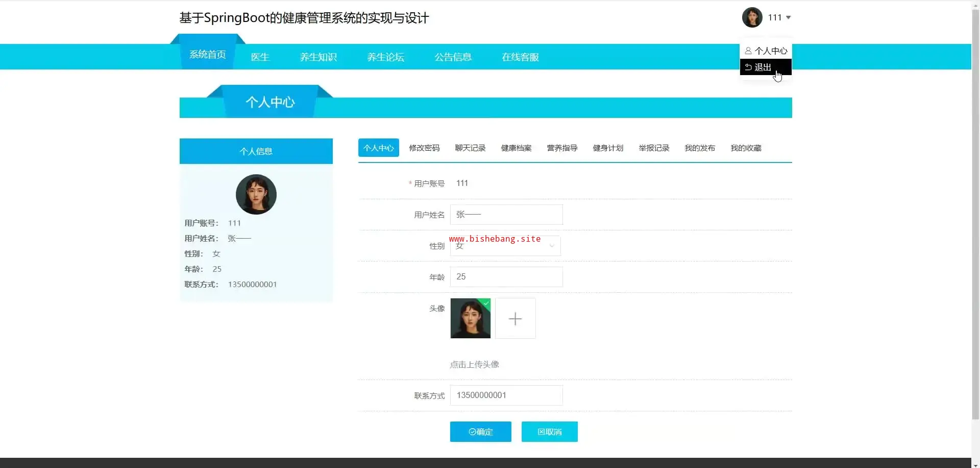Click the 取消 cancel button

click(x=549, y=432)
